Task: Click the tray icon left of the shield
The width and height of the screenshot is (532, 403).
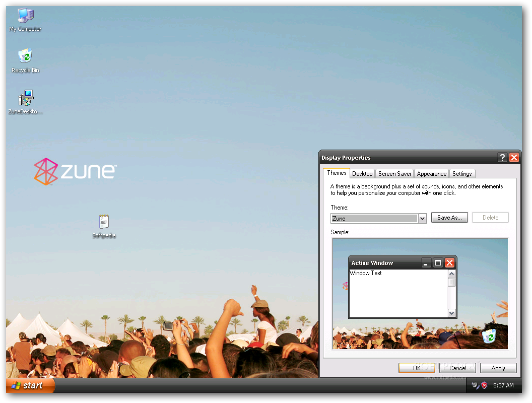Action: click(476, 385)
